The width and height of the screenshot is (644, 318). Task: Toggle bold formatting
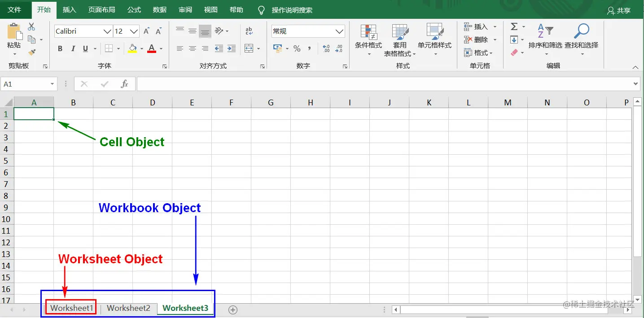coord(60,48)
